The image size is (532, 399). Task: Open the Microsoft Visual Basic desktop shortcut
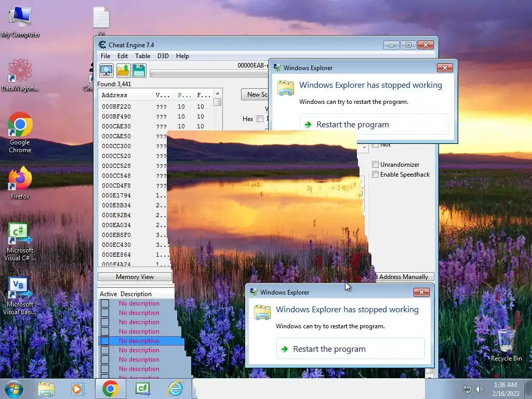pyautogui.click(x=20, y=296)
